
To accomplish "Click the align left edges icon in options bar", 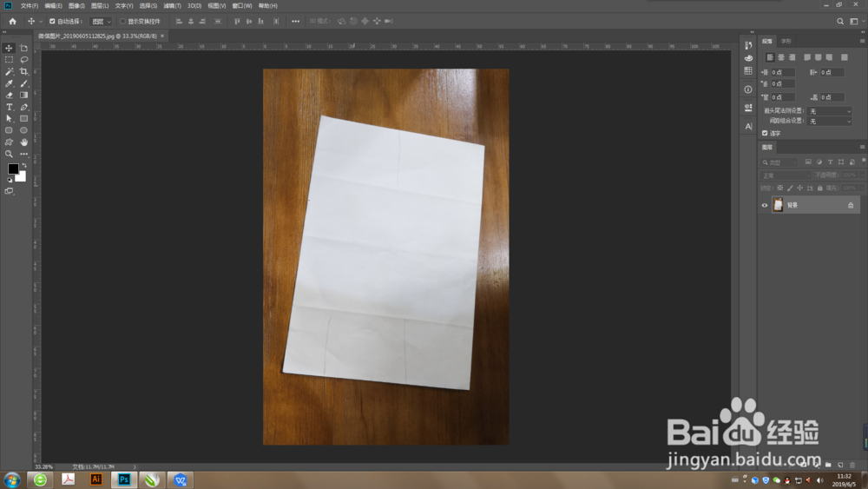I will click(179, 22).
